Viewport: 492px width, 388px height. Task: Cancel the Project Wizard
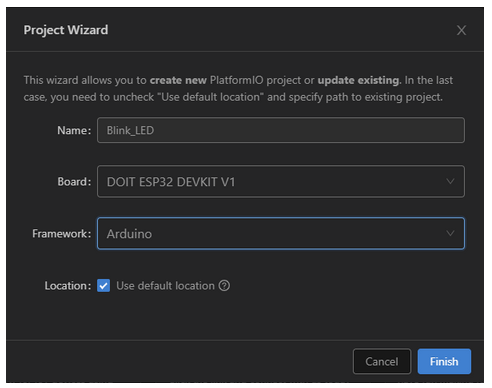[382, 361]
